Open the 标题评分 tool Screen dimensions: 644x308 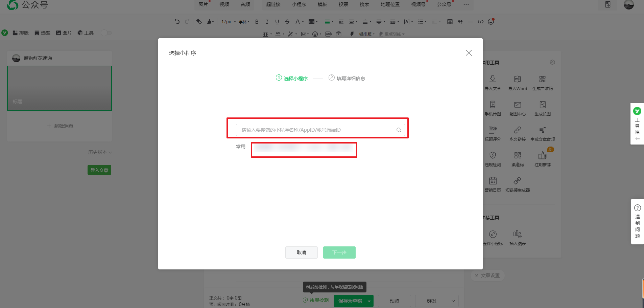tap(493, 133)
